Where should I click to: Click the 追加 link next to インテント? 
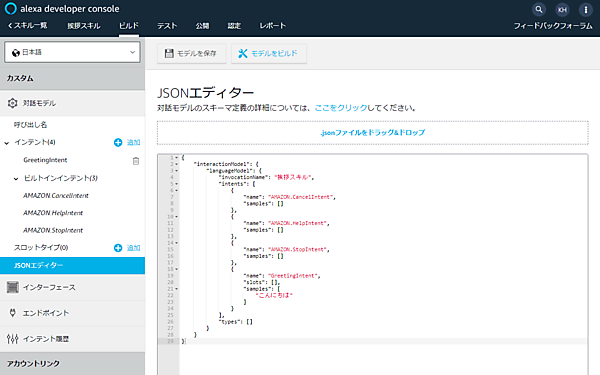click(134, 142)
